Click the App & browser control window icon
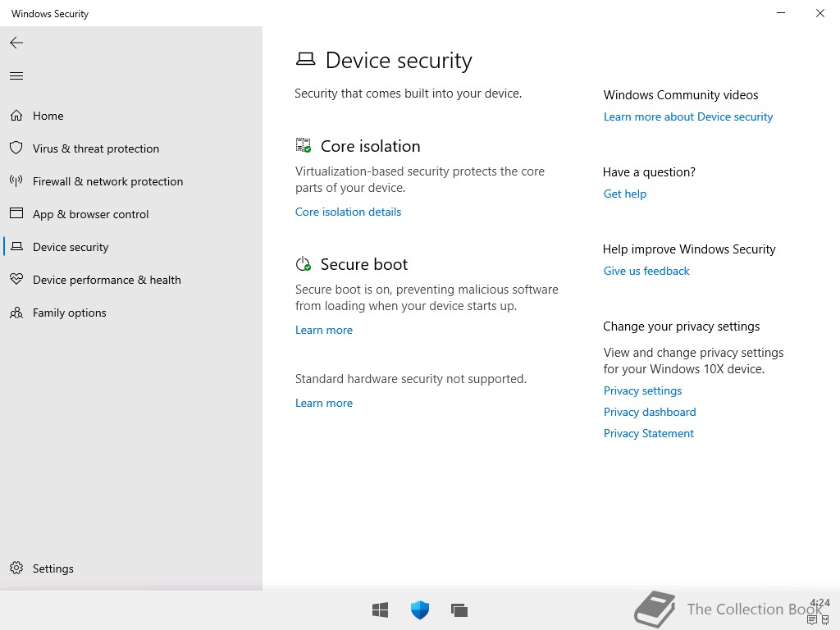 (16, 214)
